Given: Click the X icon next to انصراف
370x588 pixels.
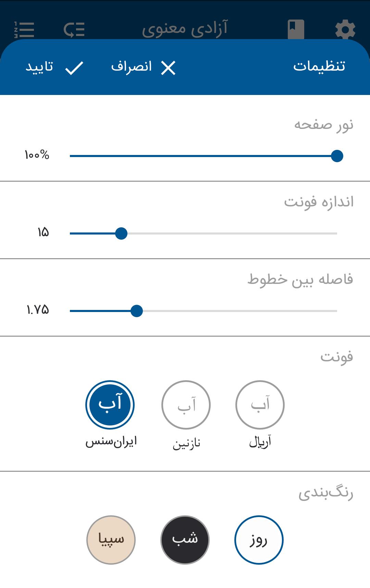Looking at the screenshot, I should pyautogui.click(x=168, y=68).
